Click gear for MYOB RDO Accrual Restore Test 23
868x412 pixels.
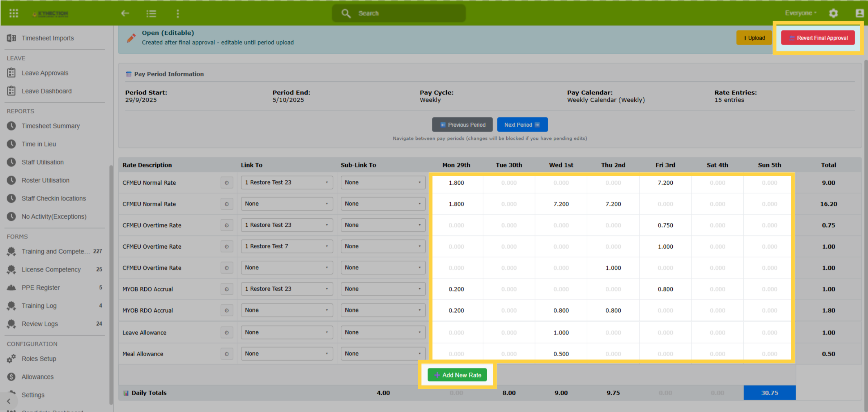(x=227, y=289)
